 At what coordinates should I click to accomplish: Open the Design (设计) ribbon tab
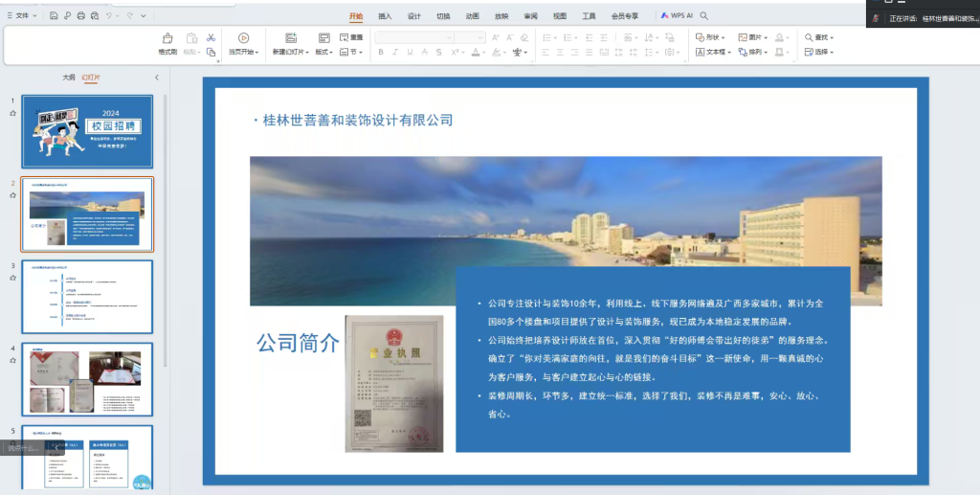click(x=413, y=16)
